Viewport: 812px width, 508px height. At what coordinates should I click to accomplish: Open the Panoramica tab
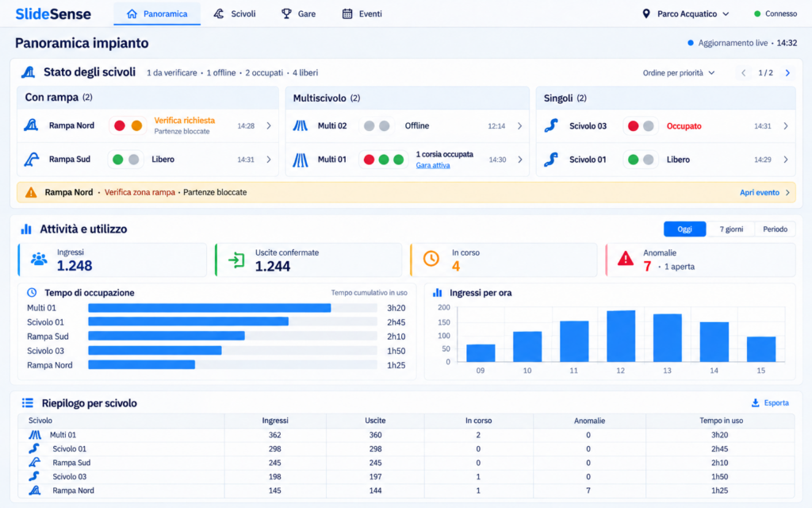(x=157, y=14)
